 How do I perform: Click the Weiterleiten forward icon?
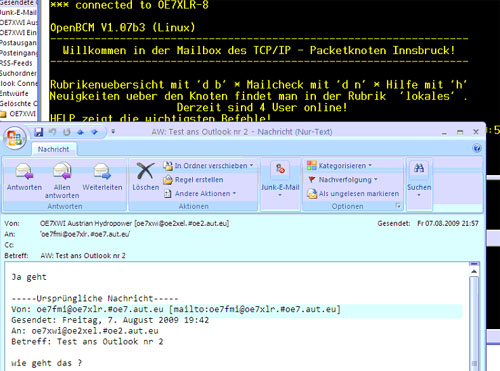[x=102, y=171]
